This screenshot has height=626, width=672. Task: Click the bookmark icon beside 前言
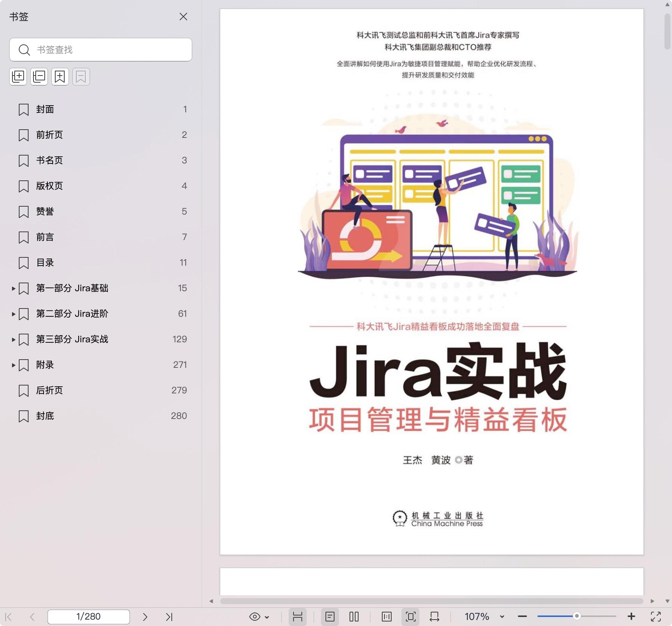pyautogui.click(x=24, y=237)
